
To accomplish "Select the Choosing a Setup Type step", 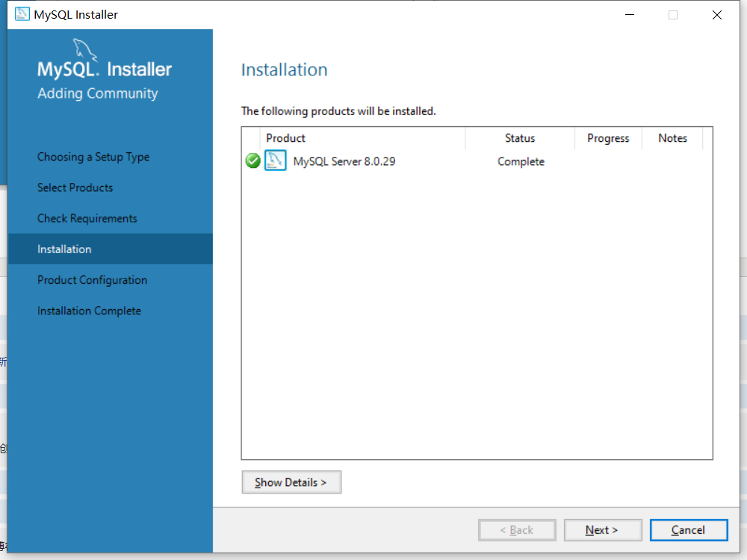I will click(x=93, y=157).
